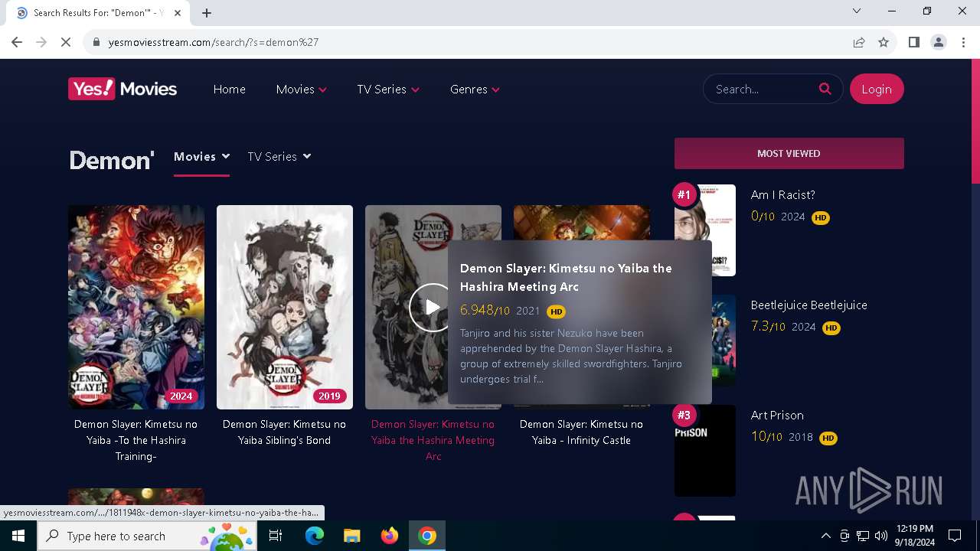The width and height of the screenshot is (980, 551).
Task: Open Beetlejuice Beetlejuice most viewed entry
Action: [808, 305]
